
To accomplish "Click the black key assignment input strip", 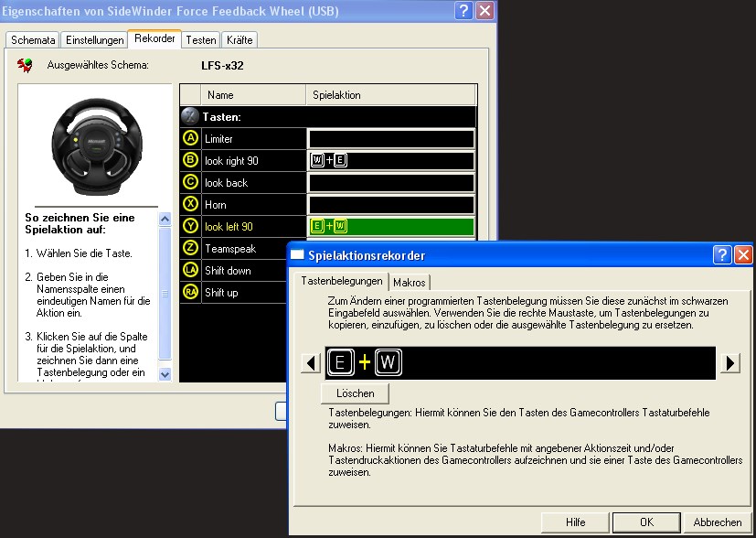I will click(520, 363).
